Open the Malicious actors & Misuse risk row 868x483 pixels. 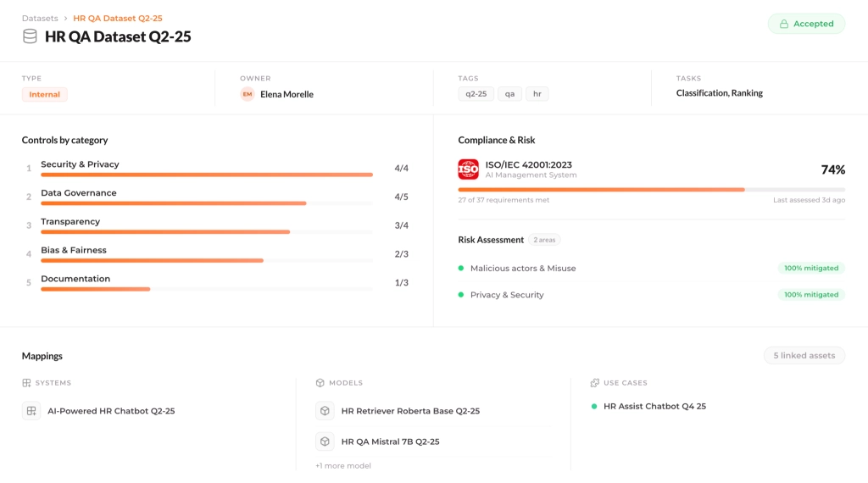(523, 269)
